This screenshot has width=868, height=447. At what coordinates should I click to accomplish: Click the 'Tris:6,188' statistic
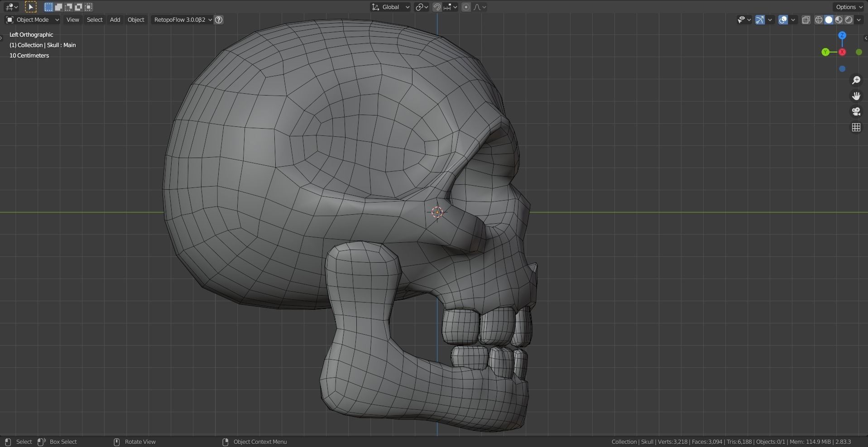(739, 442)
